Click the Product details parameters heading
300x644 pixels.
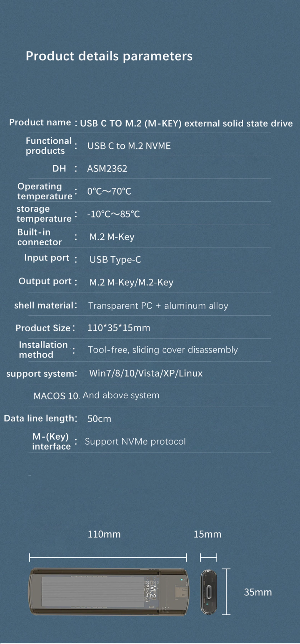tap(109, 56)
